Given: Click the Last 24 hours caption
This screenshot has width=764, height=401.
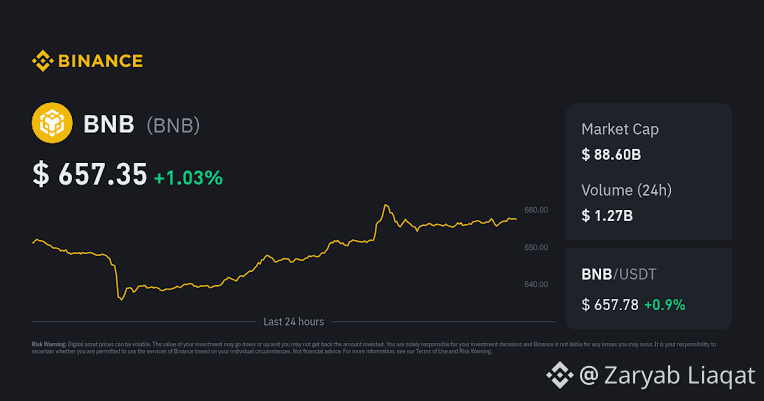Looking at the screenshot, I should pos(293,322).
